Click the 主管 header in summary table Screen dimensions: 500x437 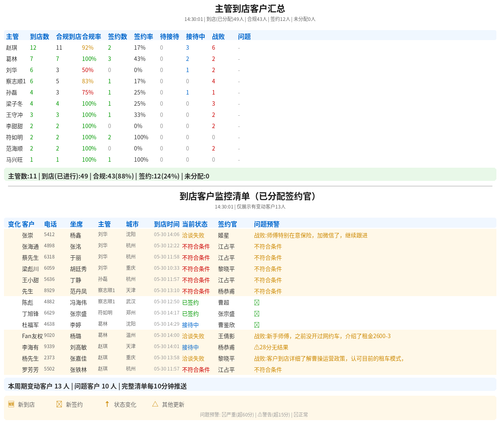tap(12, 37)
